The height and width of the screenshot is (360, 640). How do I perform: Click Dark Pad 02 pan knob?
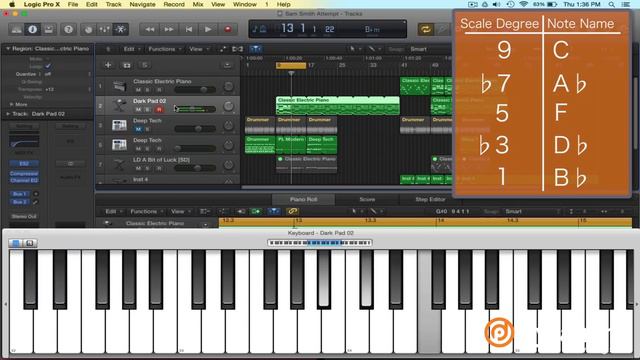click(x=229, y=106)
